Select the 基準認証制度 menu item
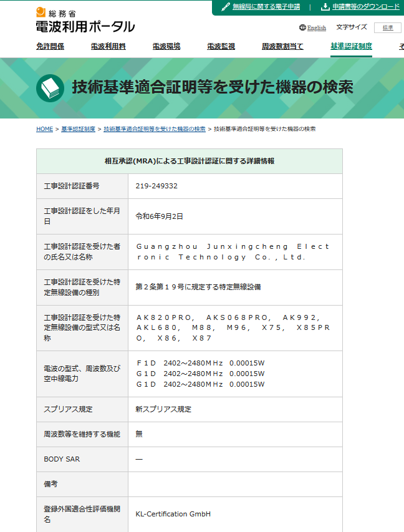Image resolution: width=404 pixels, height=532 pixels. pos(351,46)
